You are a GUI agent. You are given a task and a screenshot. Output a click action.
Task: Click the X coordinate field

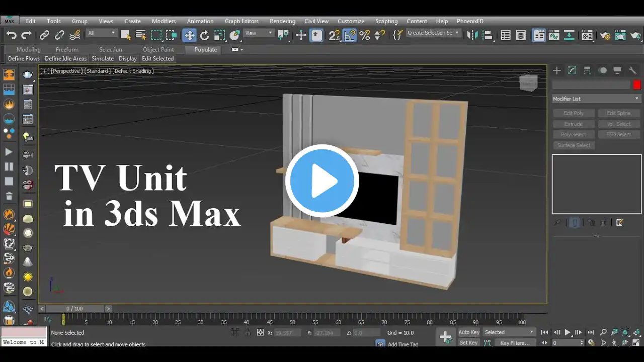click(x=287, y=333)
